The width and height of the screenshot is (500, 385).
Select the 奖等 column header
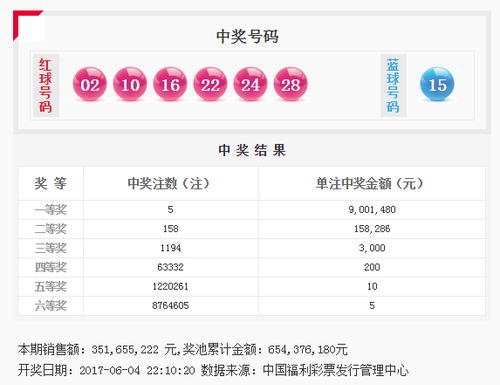pyautogui.click(x=51, y=184)
